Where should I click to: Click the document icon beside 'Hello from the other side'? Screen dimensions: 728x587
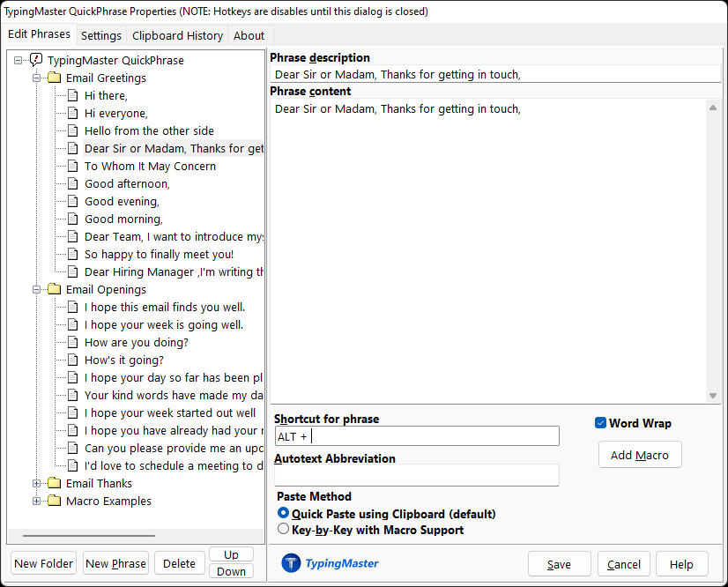pyautogui.click(x=73, y=130)
